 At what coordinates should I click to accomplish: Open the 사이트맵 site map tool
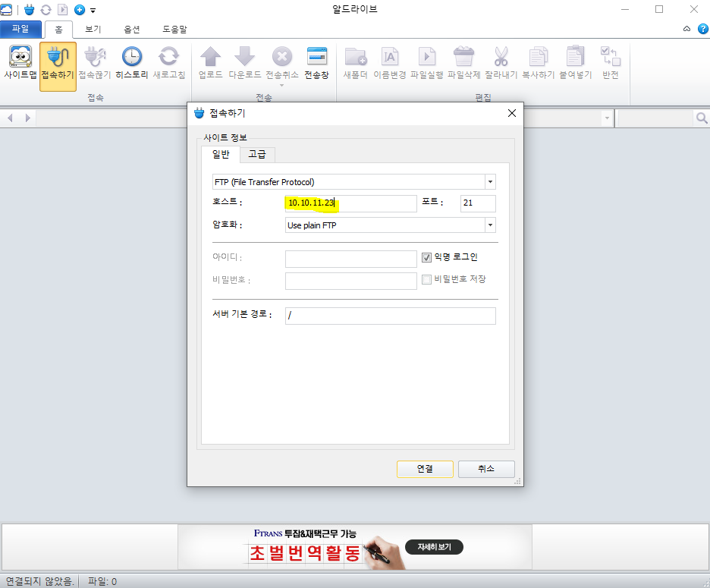click(x=20, y=63)
